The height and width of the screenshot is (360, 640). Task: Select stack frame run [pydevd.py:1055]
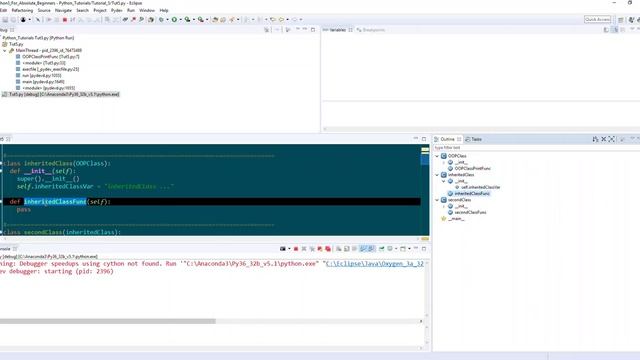click(38, 76)
